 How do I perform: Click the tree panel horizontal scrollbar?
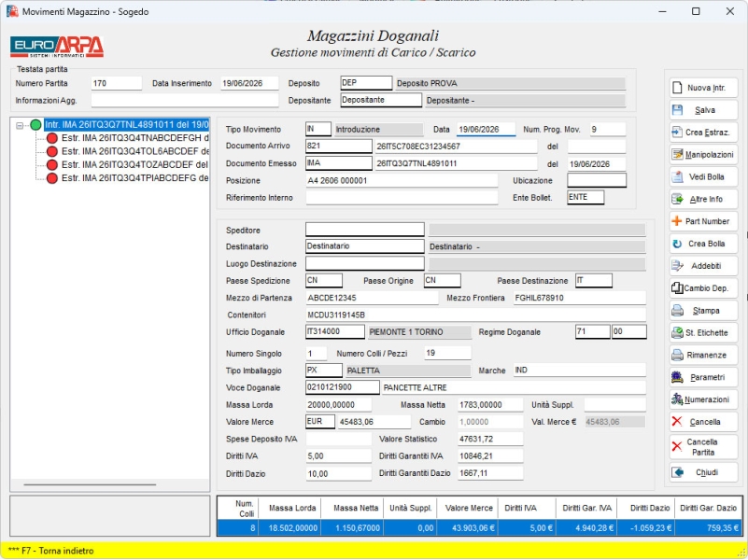[90, 484]
